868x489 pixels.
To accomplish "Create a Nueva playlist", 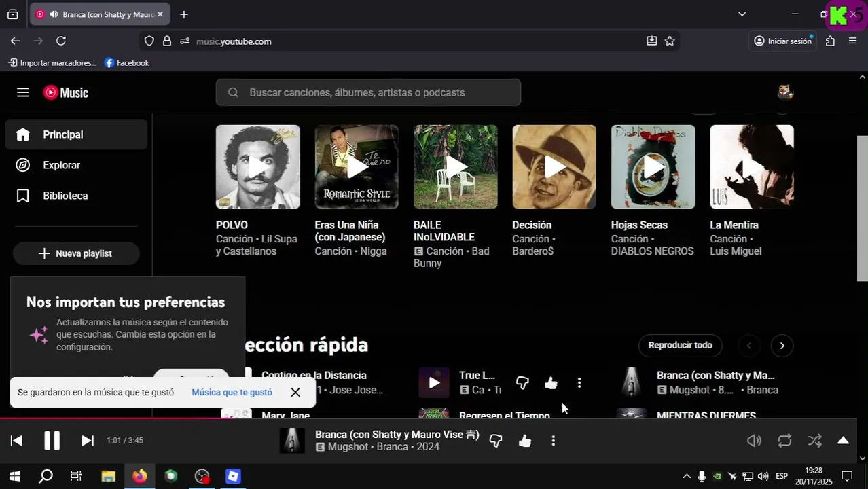I will coord(76,253).
